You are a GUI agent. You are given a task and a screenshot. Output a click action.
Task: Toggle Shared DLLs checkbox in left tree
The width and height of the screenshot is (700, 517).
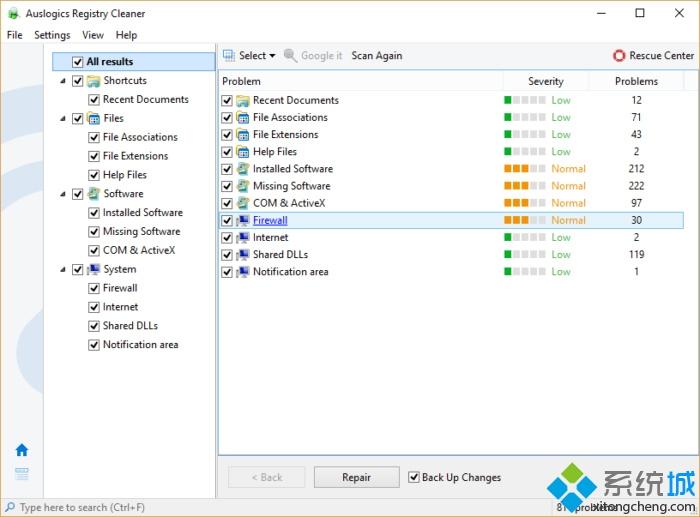coord(94,326)
